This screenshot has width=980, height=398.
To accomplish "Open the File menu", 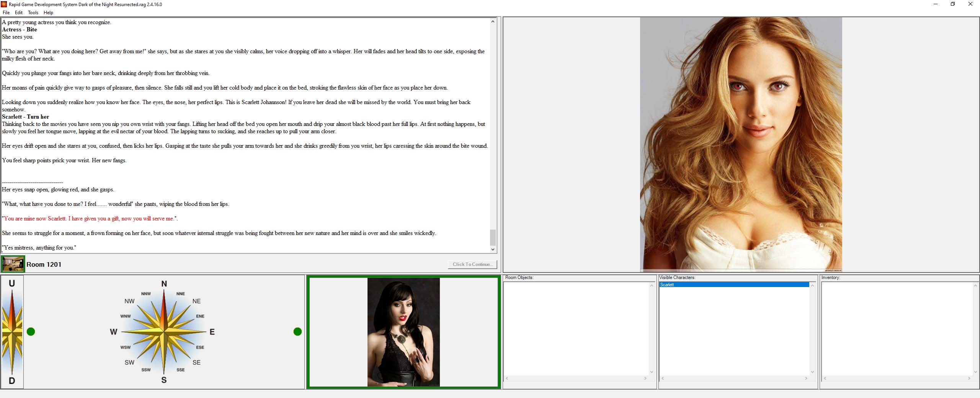I will click(x=6, y=13).
